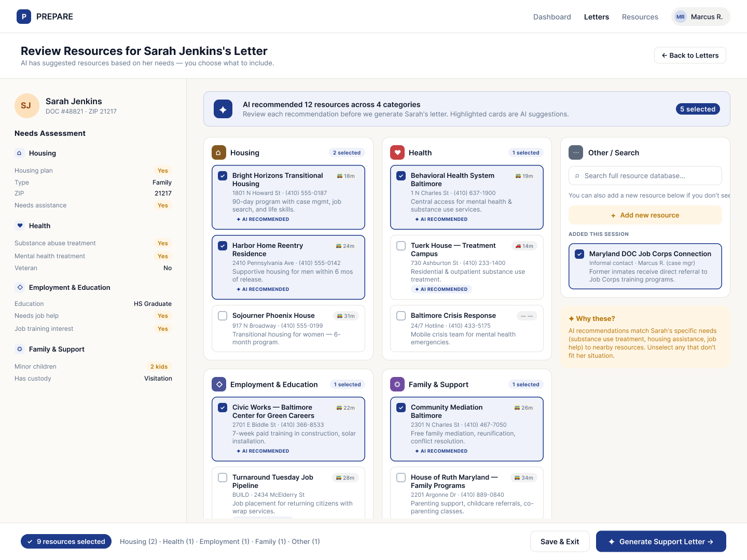The height and width of the screenshot is (560, 747).
Task: Check Baltimore Crisis Response
Action: tap(401, 316)
